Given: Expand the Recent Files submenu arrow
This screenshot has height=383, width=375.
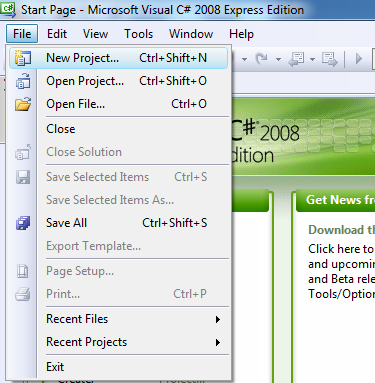Looking at the screenshot, I should tap(218, 319).
